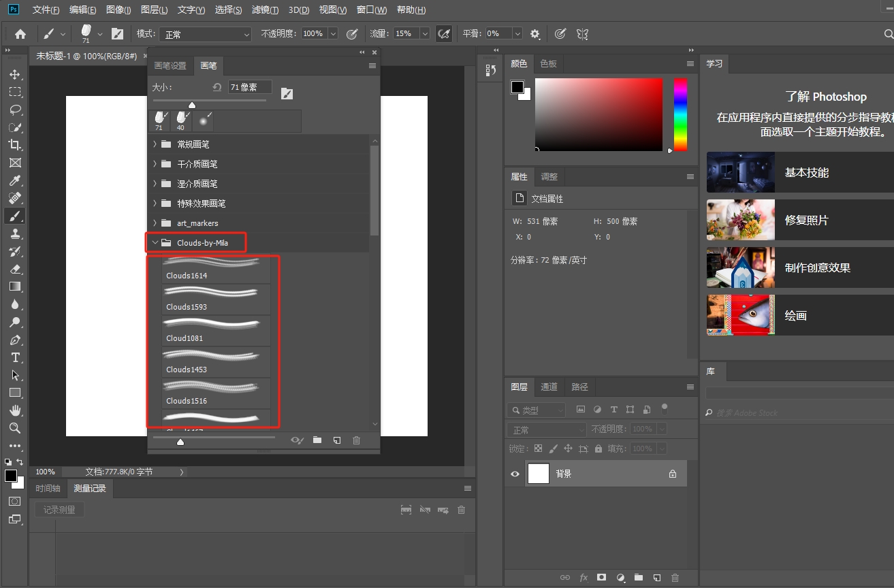The height and width of the screenshot is (588, 894).
Task: Open the layer 类型 filter dropdown
Action: pos(536,410)
